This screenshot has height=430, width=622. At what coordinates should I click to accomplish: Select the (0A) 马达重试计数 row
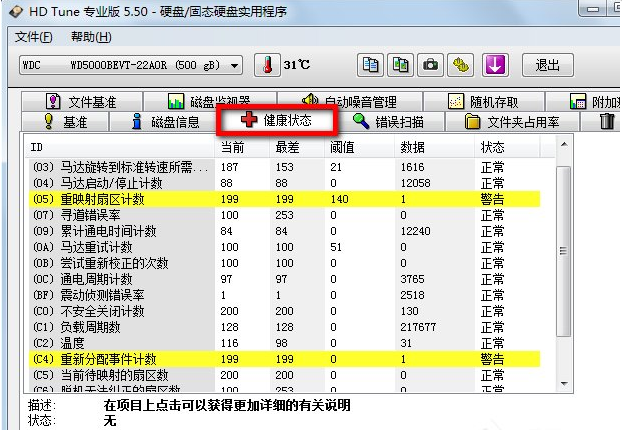click(x=284, y=247)
